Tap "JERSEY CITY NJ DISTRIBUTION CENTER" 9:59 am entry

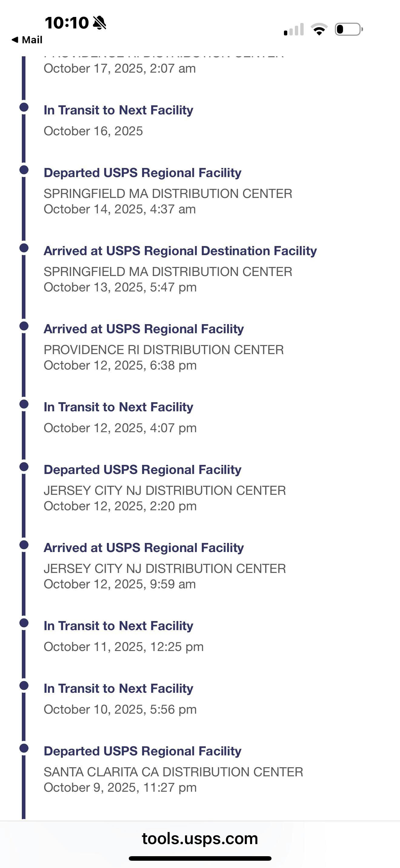point(165,568)
